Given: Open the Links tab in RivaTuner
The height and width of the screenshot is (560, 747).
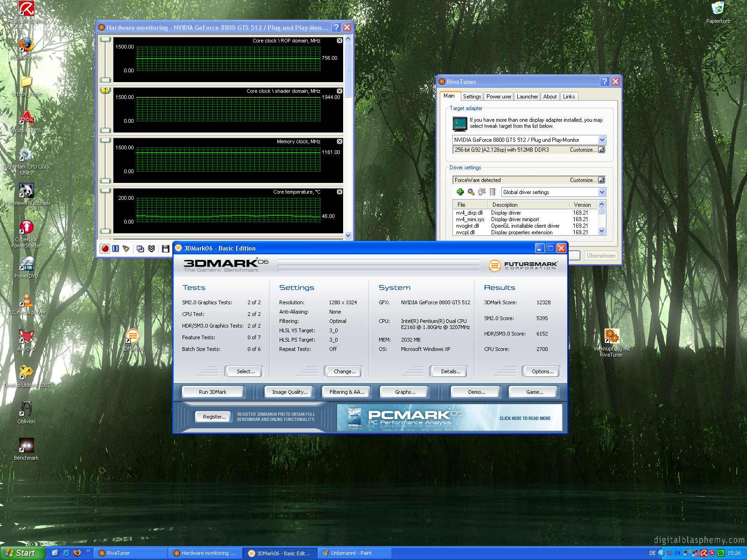Looking at the screenshot, I should tap(569, 97).
